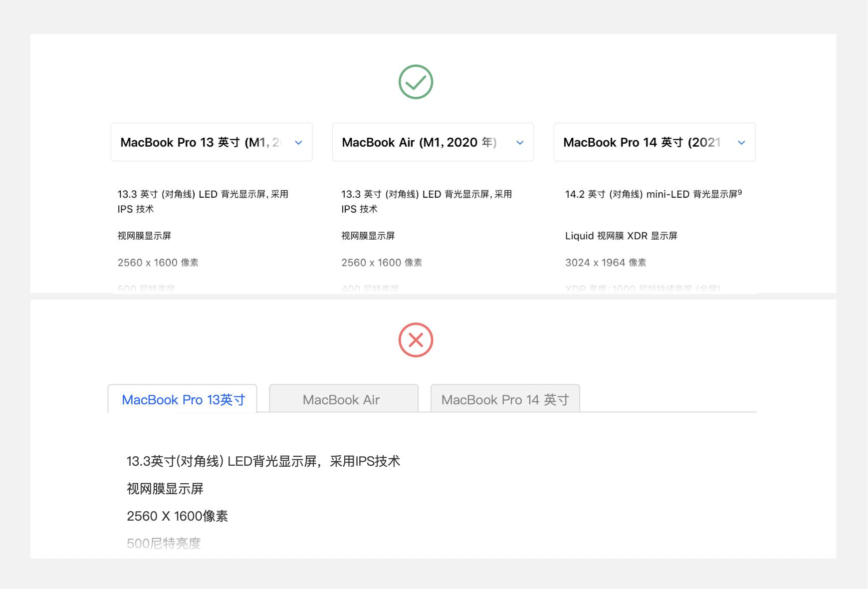Click the red circle around the cross

click(x=416, y=339)
